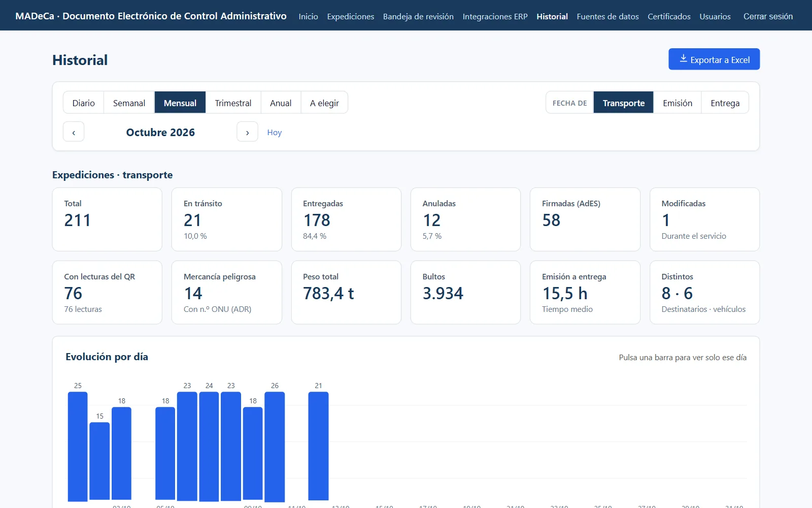Click the Emisión a entrega card

pos(585,293)
